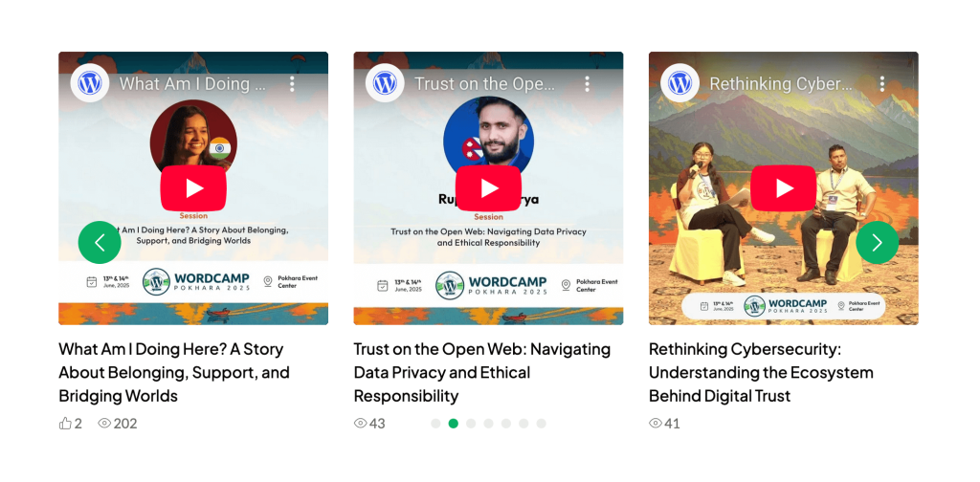The width and height of the screenshot is (980, 482).
Task: Click the eye icon showing 43 views
Action: coord(360,424)
